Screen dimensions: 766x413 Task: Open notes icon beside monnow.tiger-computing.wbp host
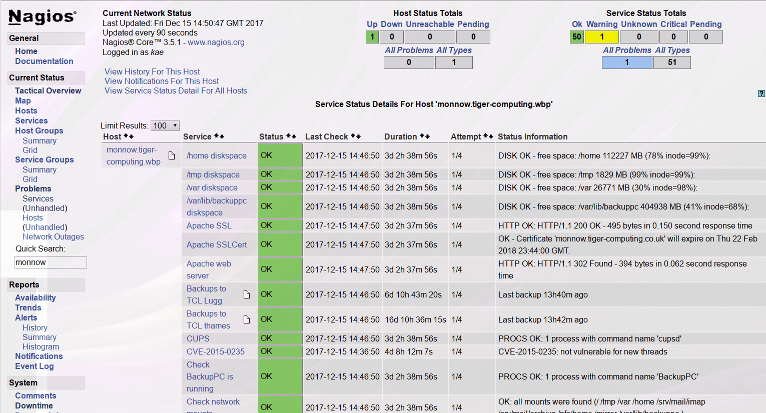(x=171, y=155)
